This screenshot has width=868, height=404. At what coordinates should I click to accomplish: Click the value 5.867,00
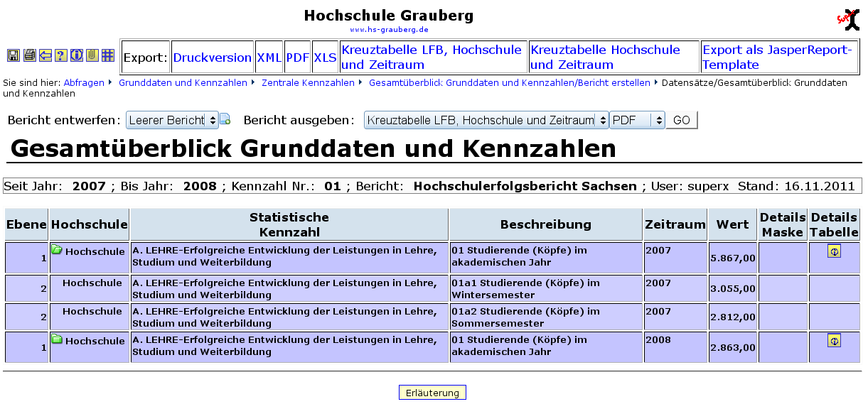pos(733,258)
